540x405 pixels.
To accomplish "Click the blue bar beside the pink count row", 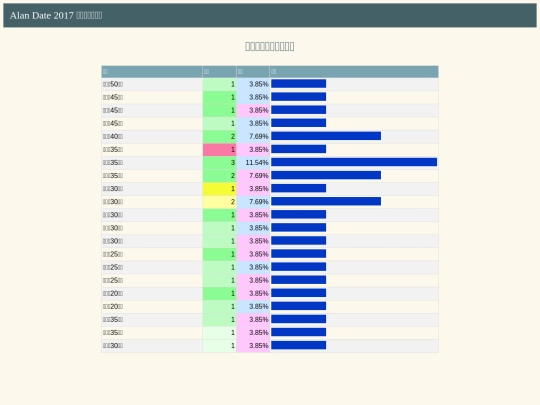I will [x=299, y=149].
